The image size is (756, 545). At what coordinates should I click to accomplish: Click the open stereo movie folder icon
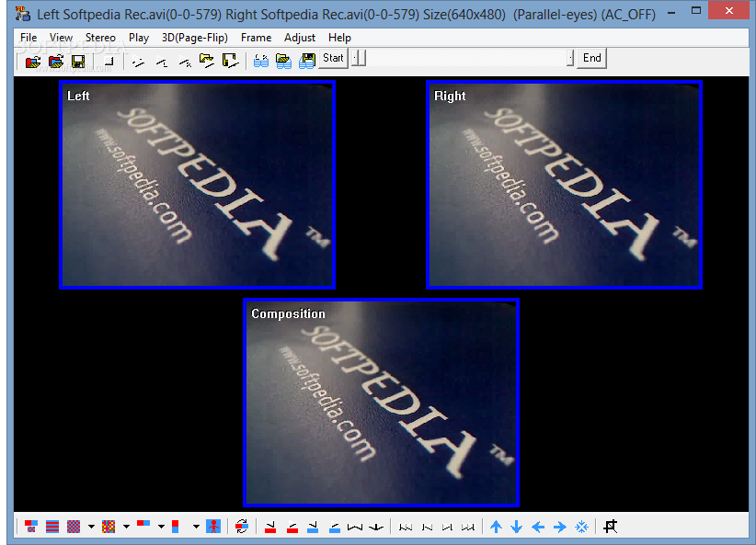click(x=56, y=62)
